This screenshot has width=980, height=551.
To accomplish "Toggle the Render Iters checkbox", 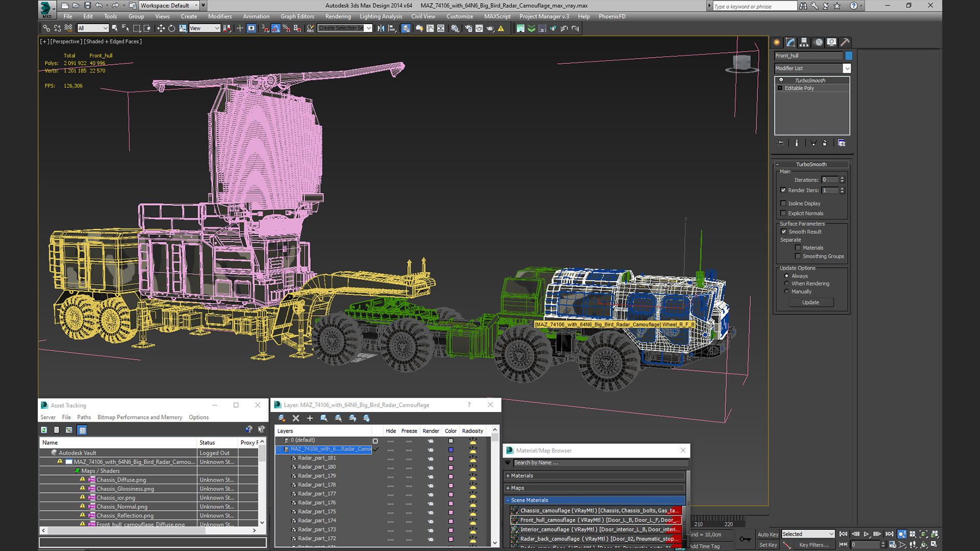I will pos(783,190).
